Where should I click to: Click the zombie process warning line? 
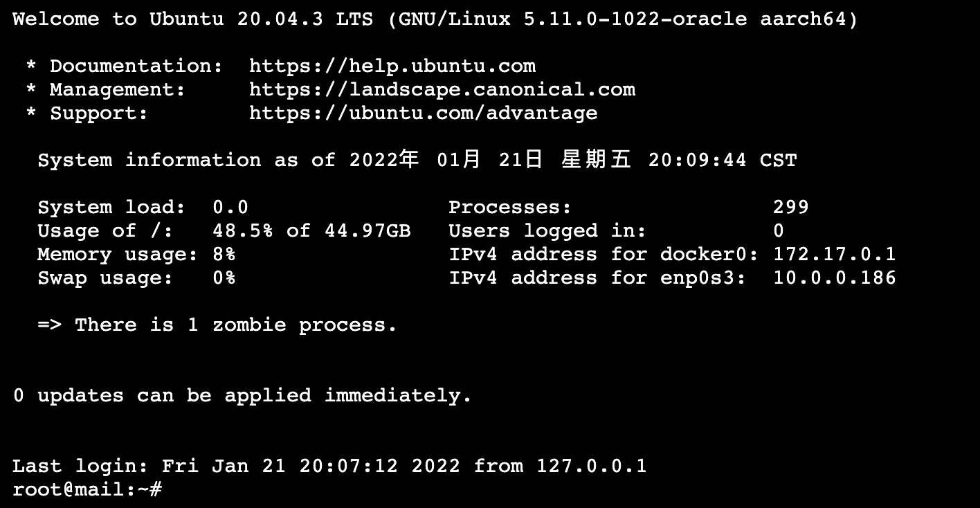click(x=217, y=325)
